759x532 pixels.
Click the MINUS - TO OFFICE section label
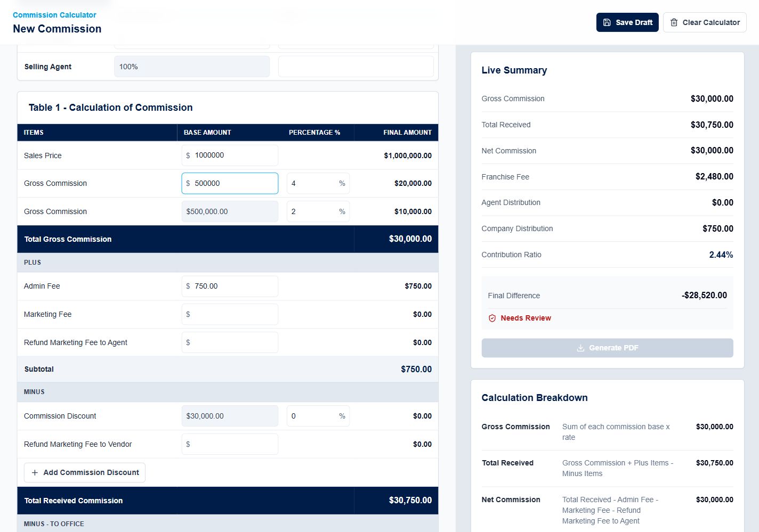(x=54, y=524)
